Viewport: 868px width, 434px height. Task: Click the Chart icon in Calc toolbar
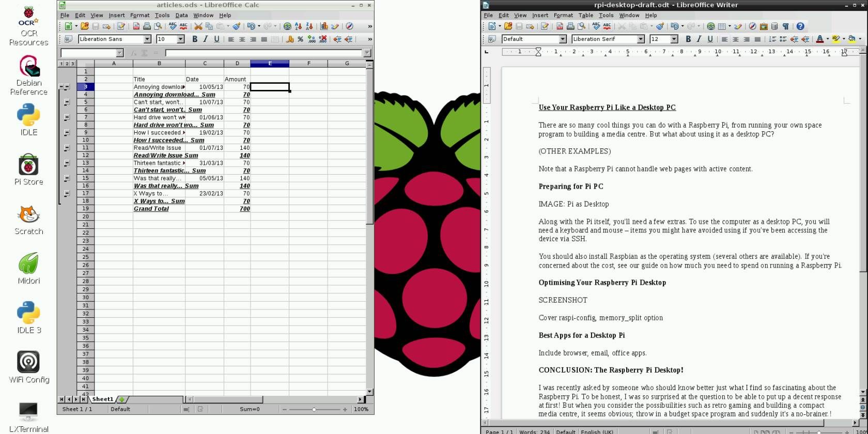324,26
